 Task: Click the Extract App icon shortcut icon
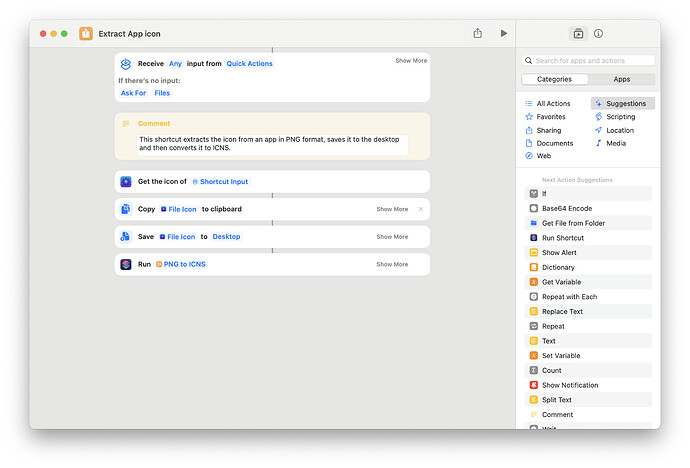pos(86,33)
